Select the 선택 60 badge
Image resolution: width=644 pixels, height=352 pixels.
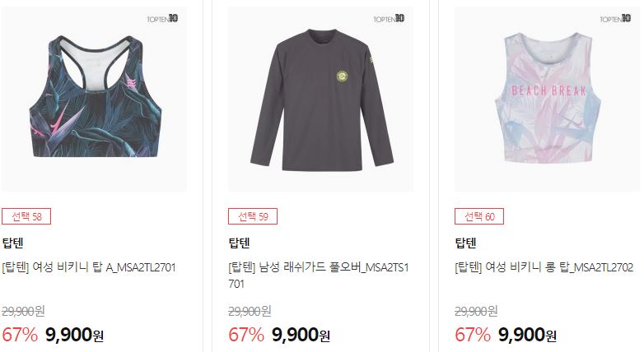(x=479, y=216)
